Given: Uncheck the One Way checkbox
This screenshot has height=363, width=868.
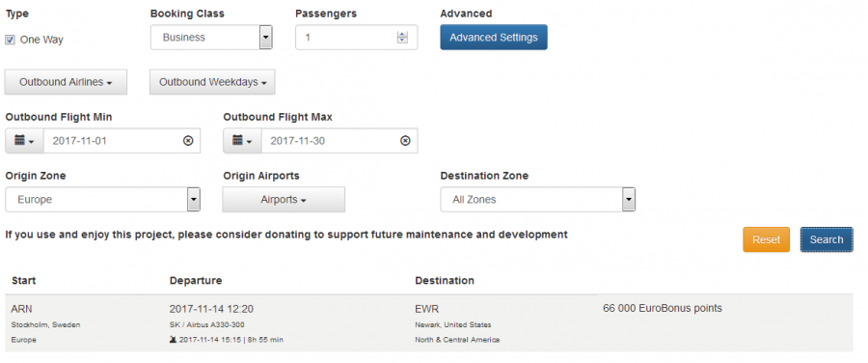Looking at the screenshot, I should pos(10,40).
